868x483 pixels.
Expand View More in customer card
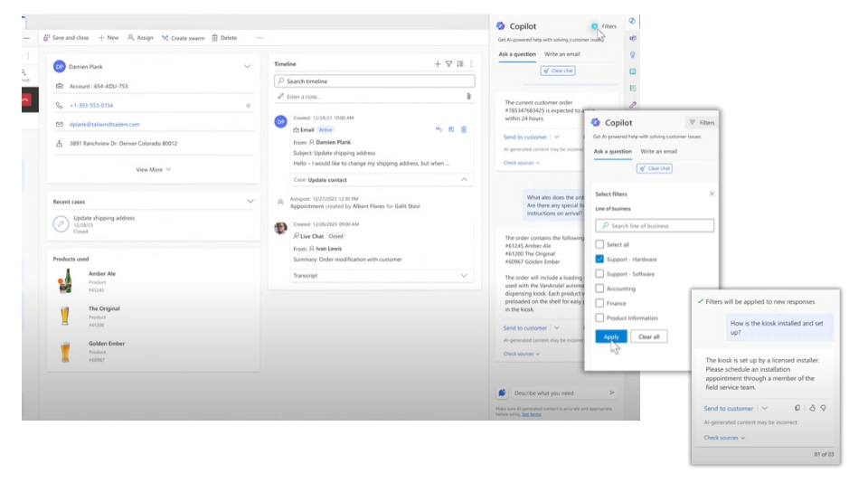[153, 169]
